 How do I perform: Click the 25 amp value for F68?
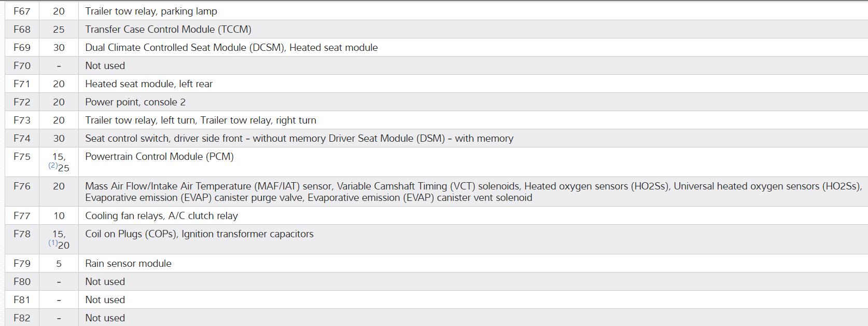coord(59,30)
